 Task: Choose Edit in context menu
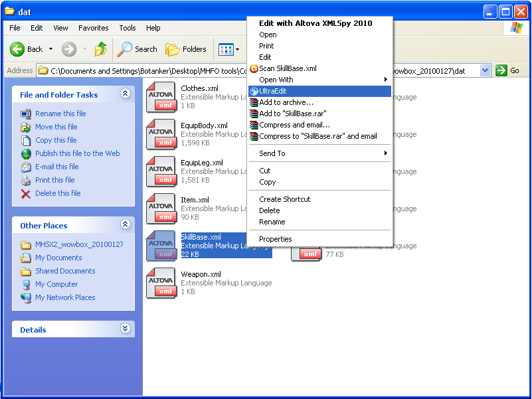pos(319,57)
